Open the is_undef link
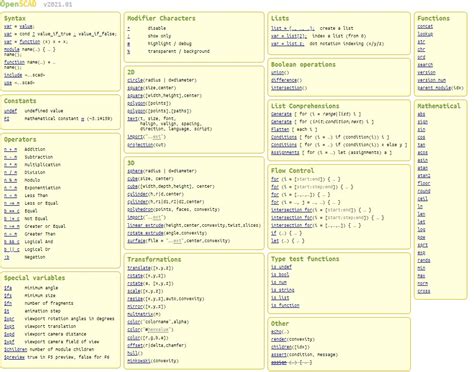The image size is (474, 372). 281,267
